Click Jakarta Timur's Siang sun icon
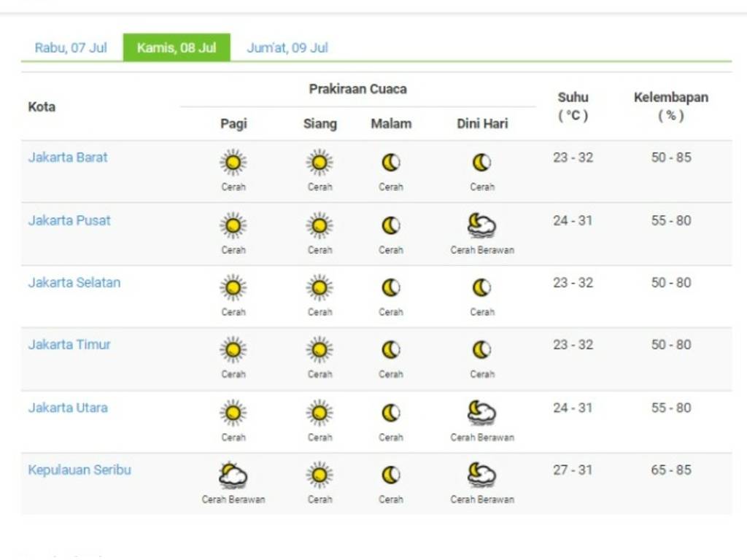This screenshot has height=560, width=747. tap(320, 350)
